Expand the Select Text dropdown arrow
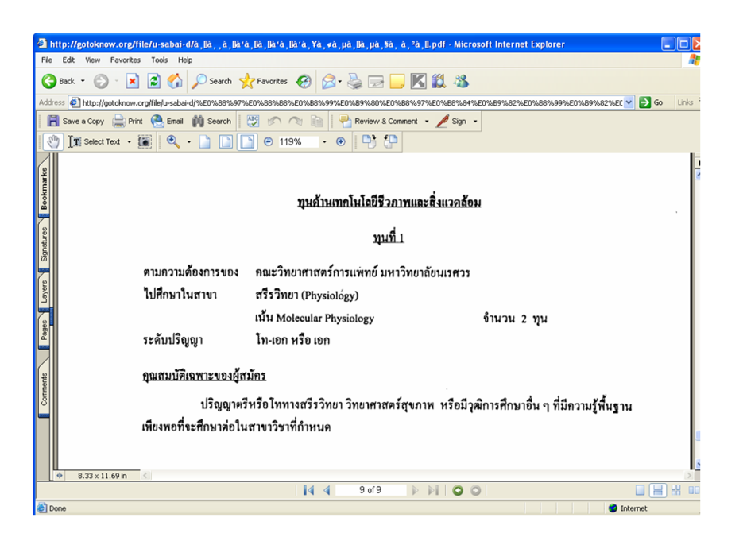Viewport: 747px width, 560px height. pyautogui.click(x=129, y=142)
